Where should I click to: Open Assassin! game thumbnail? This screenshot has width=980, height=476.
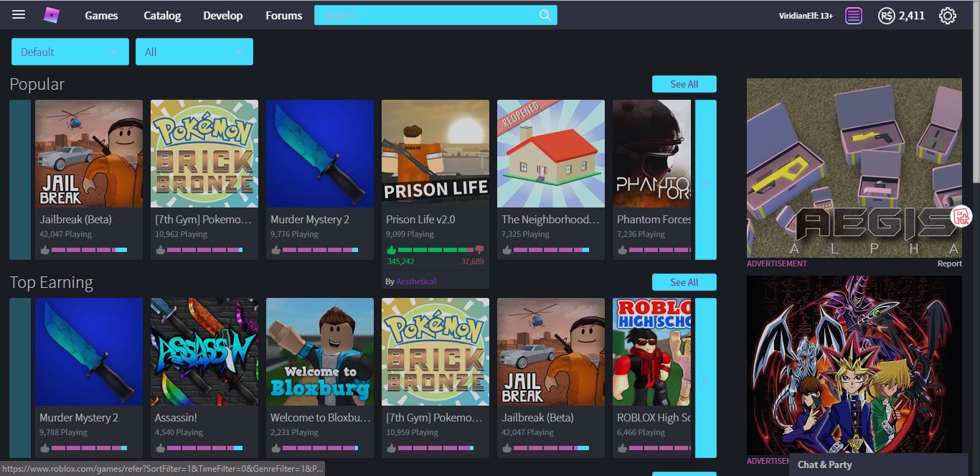(x=204, y=352)
